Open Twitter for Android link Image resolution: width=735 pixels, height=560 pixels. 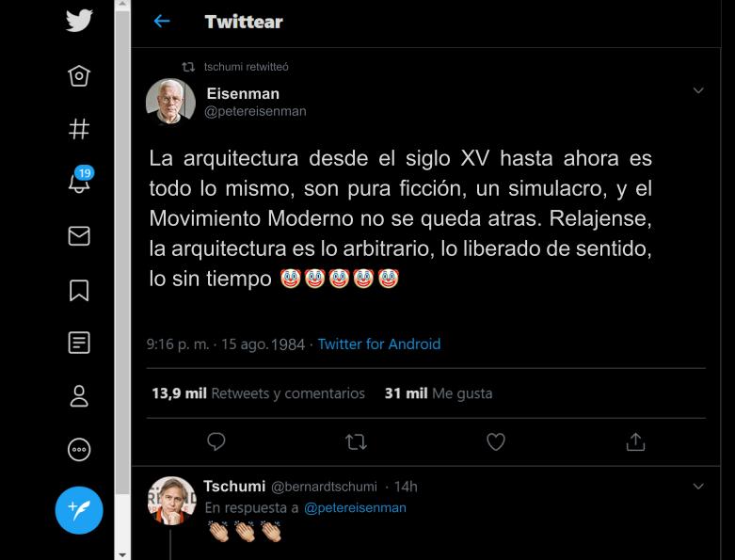pyautogui.click(x=378, y=344)
